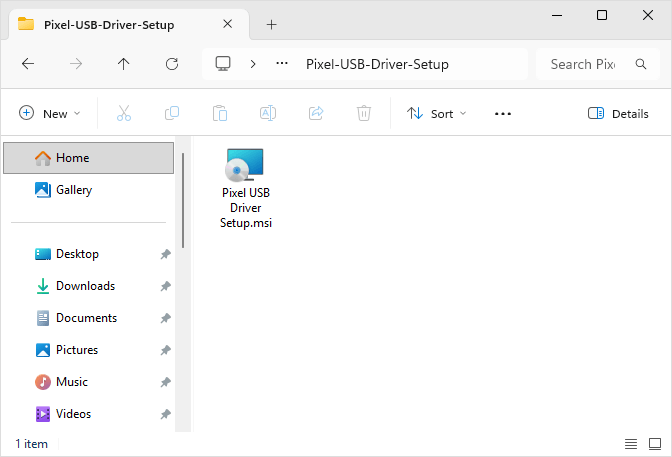Click the This PC monitor icon in address bar
The height and width of the screenshot is (457, 672).
[x=223, y=64]
